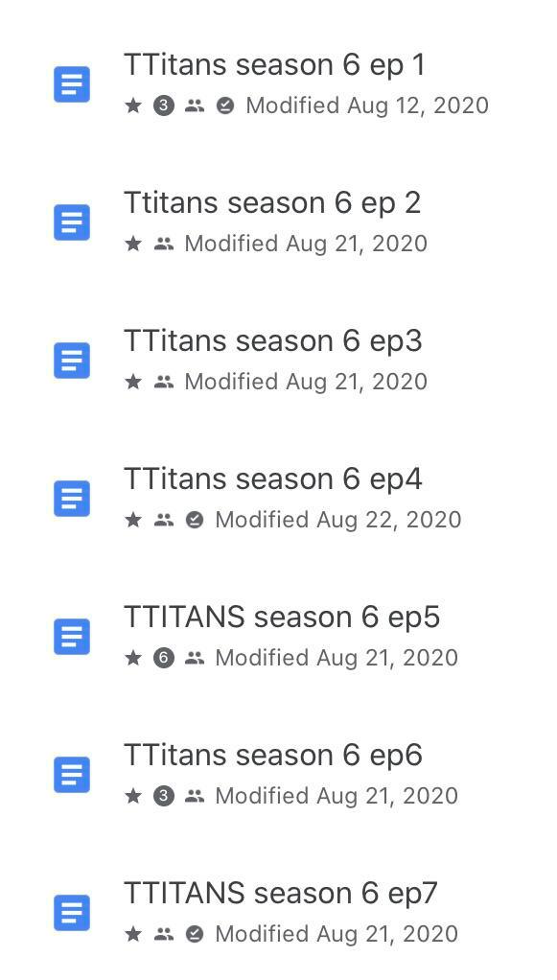557x980 pixels.
Task: Tap the star beside ep3
Action: pyautogui.click(x=131, y=382)
